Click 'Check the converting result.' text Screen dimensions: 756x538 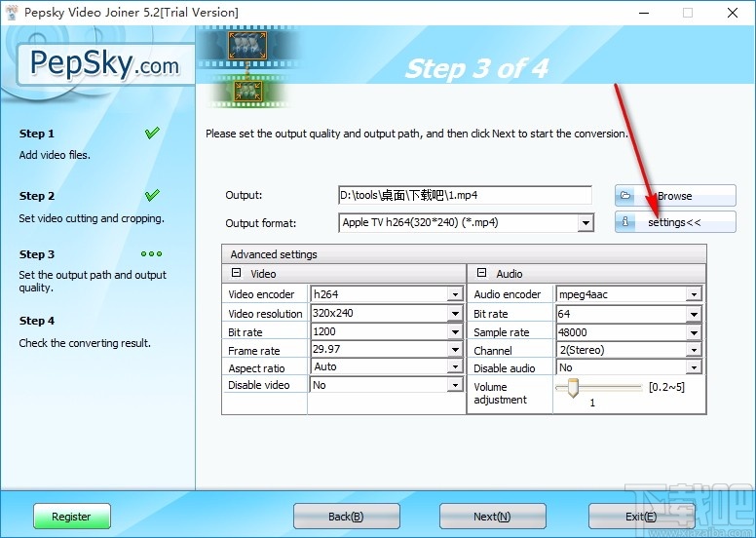click(x=85, y=343)
